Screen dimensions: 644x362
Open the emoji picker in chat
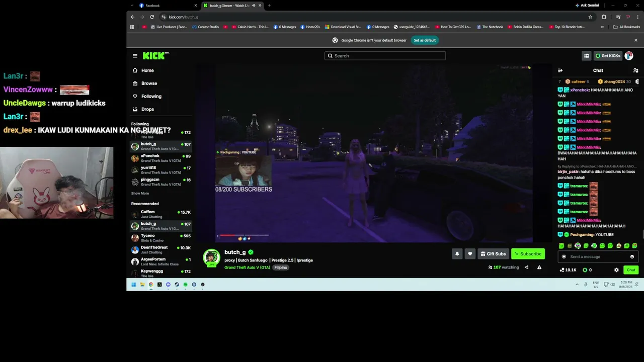tap(632, 257)
